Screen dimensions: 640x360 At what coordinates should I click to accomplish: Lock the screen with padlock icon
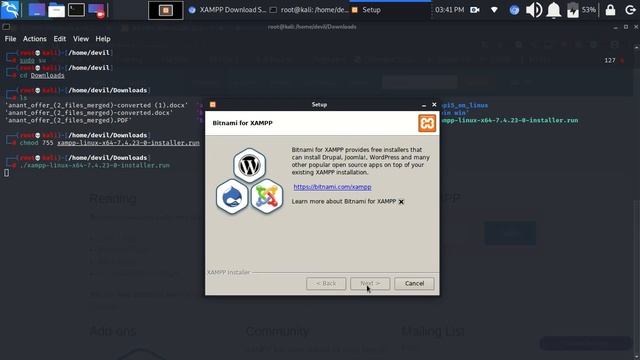click(x=610, y=10)
